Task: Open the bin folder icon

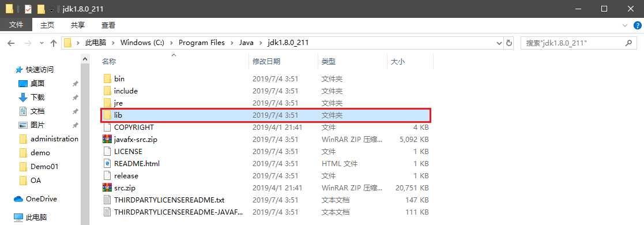Action: (107, 78)
